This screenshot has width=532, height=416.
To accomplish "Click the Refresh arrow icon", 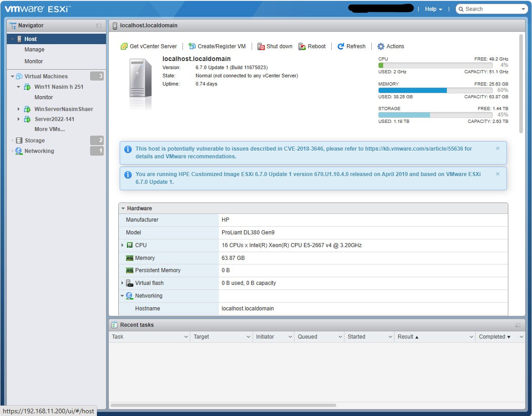I will point(341,46).
